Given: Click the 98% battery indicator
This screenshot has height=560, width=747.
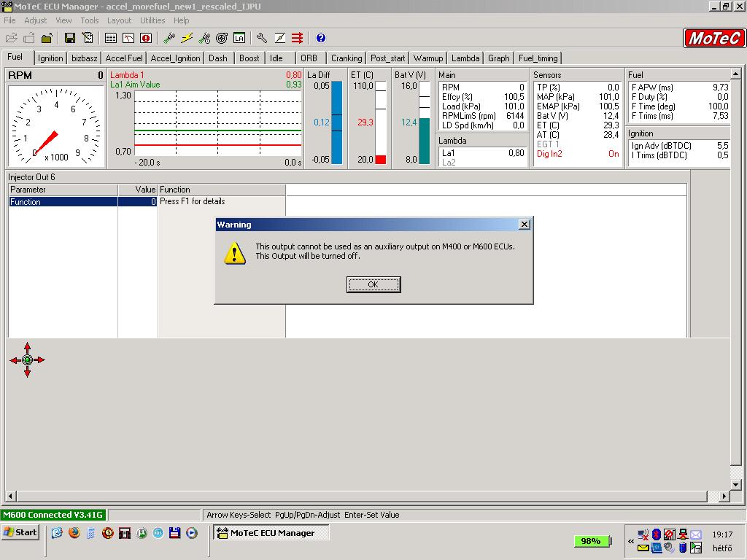Looking at the screenshot, I should (x=592, y=541).
